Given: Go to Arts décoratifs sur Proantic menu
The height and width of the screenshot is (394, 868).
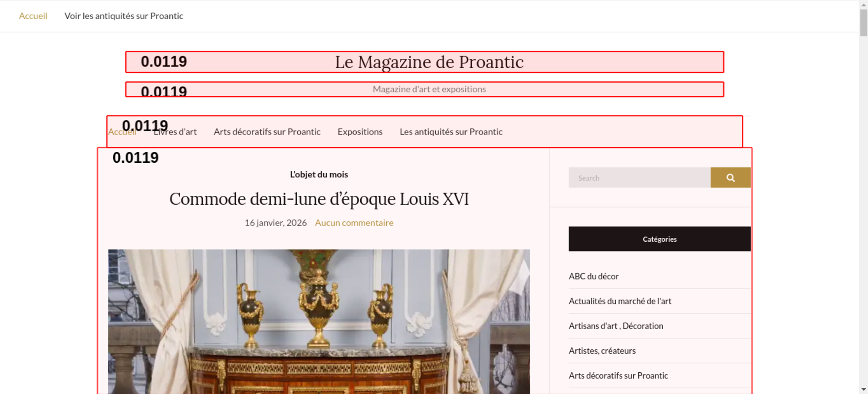Looking at the screenshot, I should click(x=267, y=131).
